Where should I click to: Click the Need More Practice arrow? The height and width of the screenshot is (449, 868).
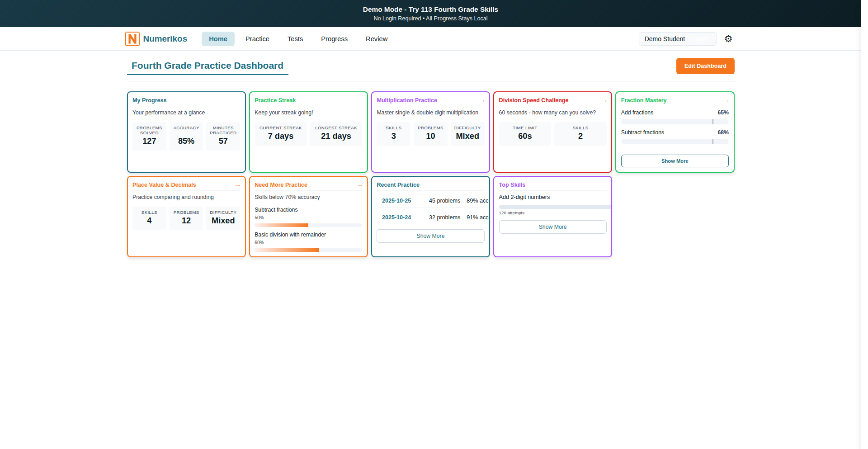click(359, 185)
